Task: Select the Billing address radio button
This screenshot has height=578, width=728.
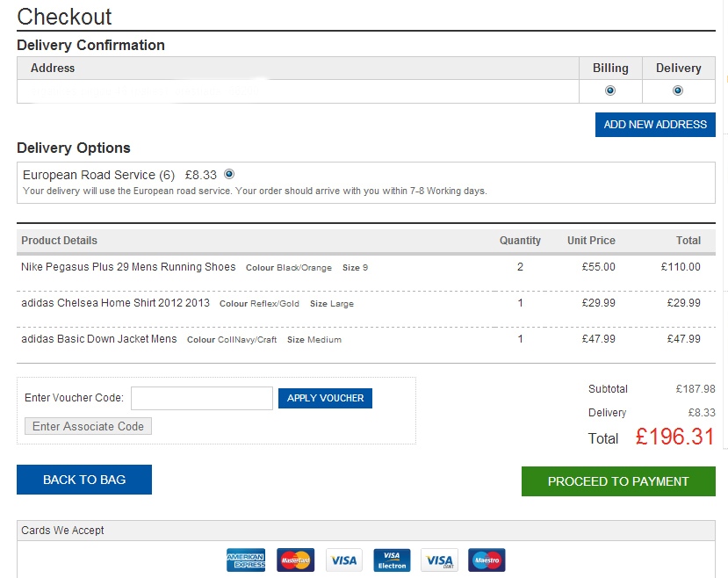Action: (610, 90)
